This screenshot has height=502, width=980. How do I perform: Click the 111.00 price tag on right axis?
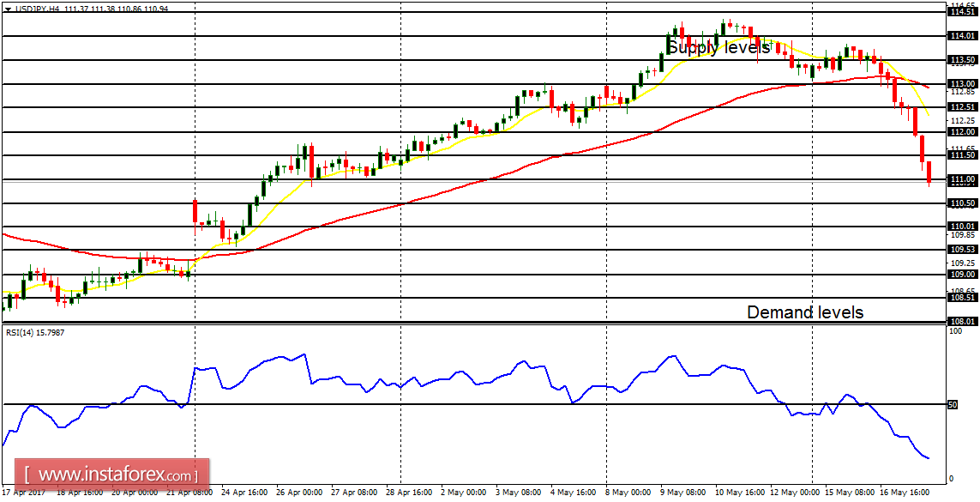click(961, 178)
